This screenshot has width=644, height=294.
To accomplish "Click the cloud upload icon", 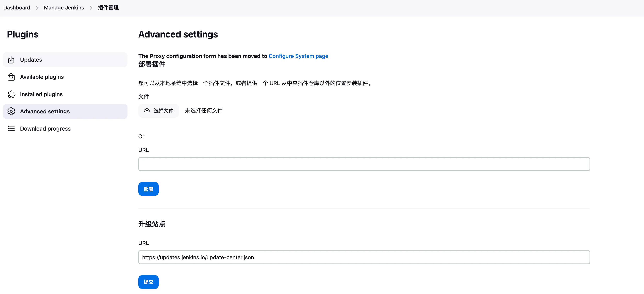I will (x=147, y=111).
